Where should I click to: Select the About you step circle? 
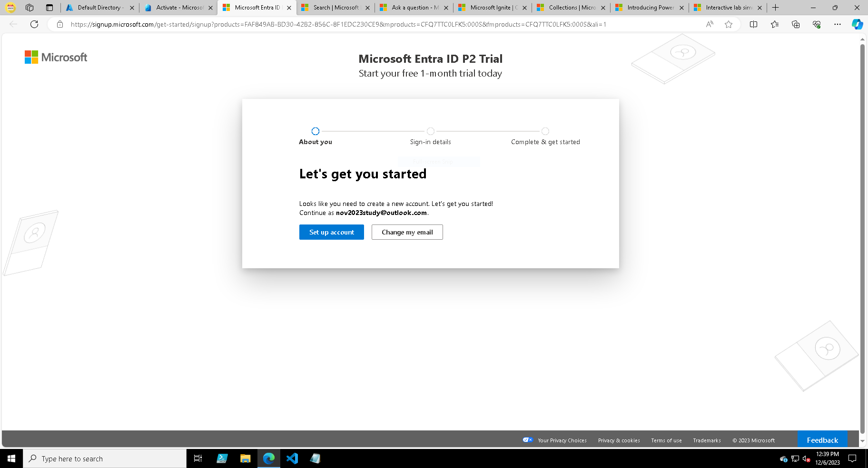tap(316, 131)
